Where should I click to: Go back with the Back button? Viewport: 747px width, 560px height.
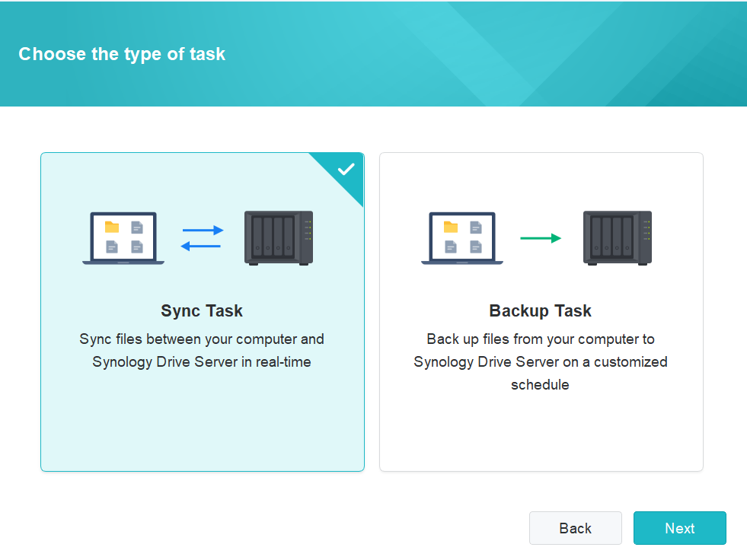[x=576, y=528]
